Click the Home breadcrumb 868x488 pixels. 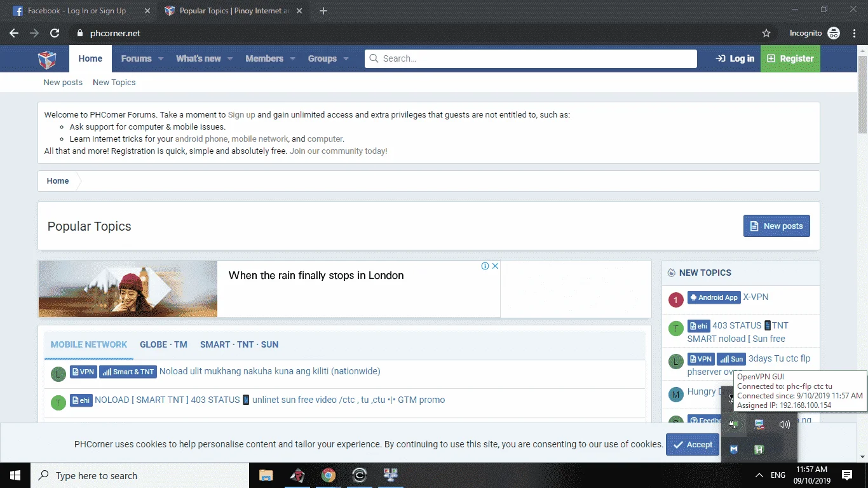pyautogui.click(x=57, y=181)
